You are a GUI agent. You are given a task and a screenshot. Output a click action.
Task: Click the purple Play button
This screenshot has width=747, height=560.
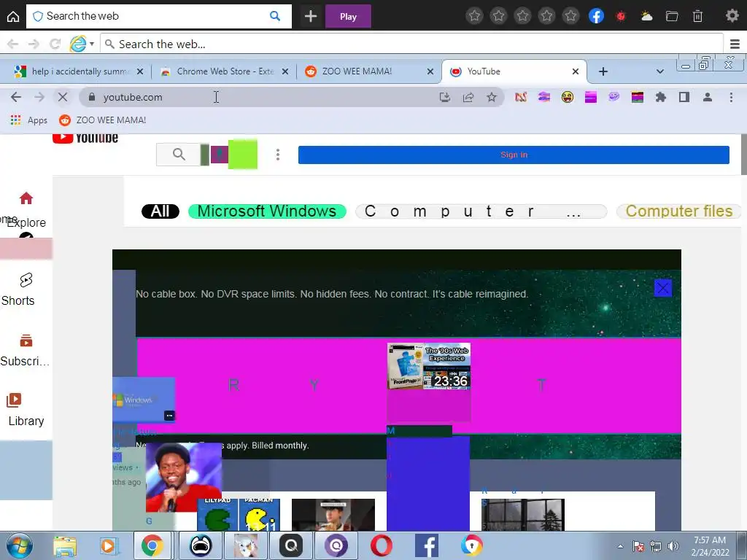(x=348, y=17)
